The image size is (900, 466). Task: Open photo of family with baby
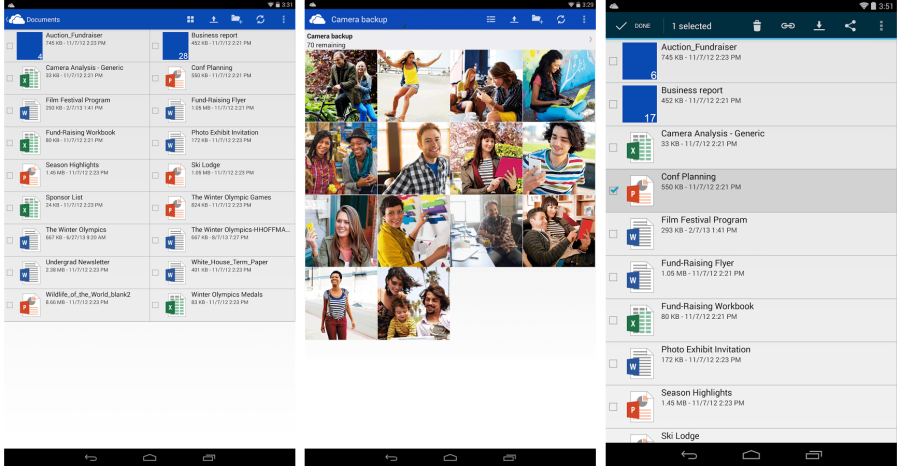tap(413, 304)
